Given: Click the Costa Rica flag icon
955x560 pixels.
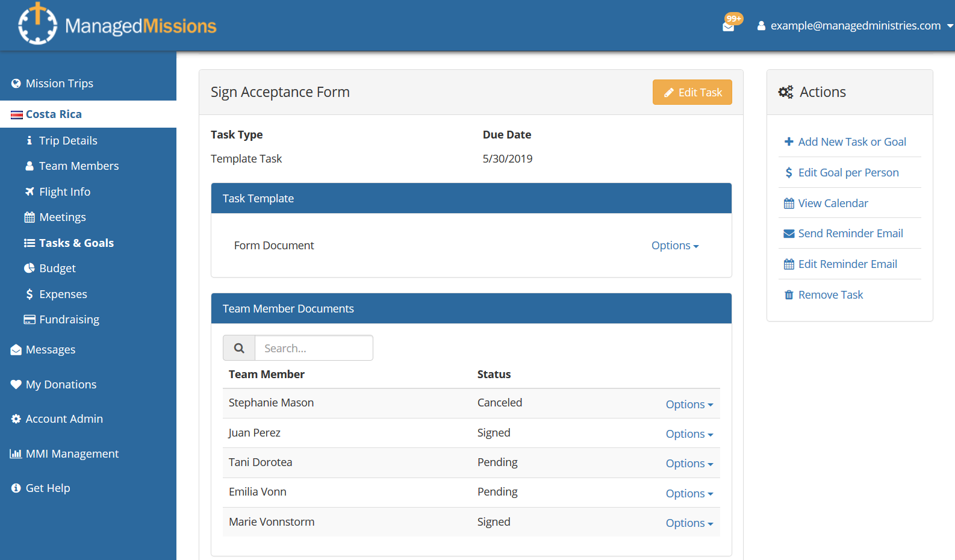Looking at the screenshot, I should (x=17, y=114).
